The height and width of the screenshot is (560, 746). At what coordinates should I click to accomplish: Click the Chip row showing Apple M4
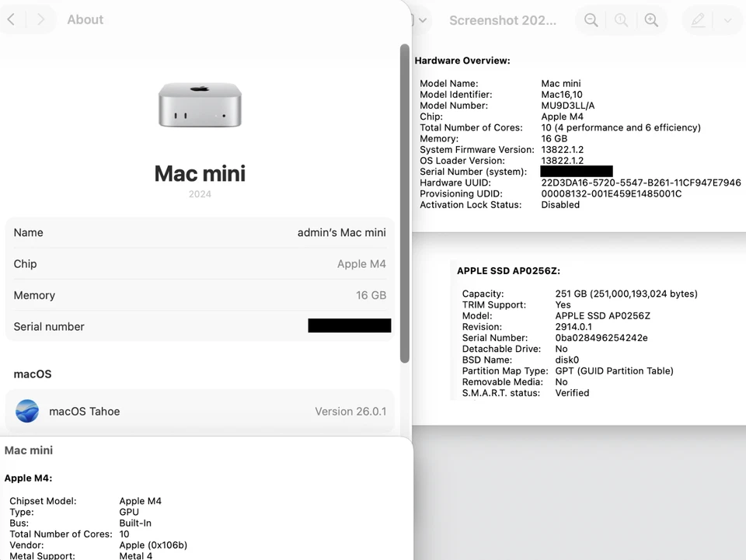click(x=200, y=264)
